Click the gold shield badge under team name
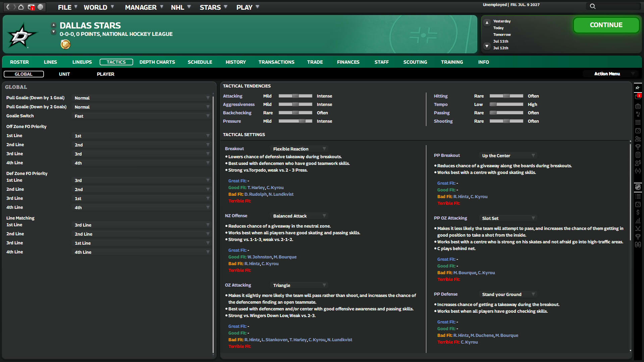Image resolution: width=644 pixels, height=362 pixels. tap(65, 44)
